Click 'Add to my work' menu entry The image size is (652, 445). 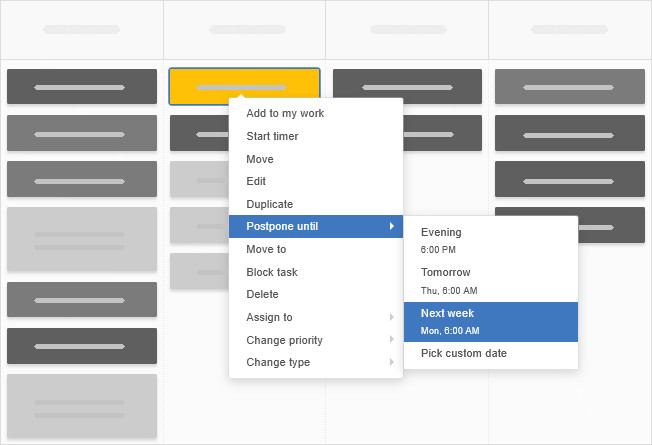(x=285, y=113)
